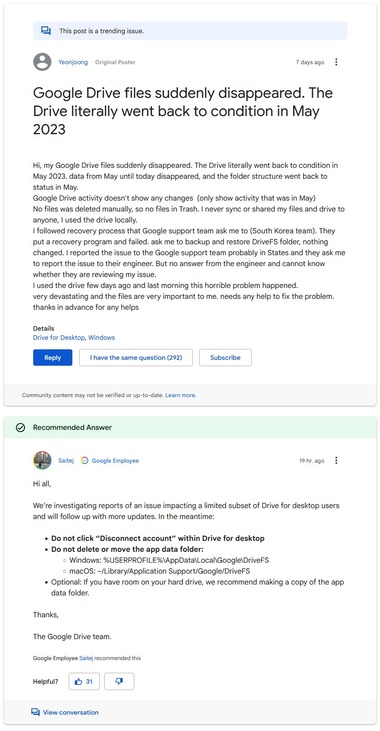This screenshot has width=380, height=731.
Task: Click the View conversation chat icon
Action: pos(35,712)
